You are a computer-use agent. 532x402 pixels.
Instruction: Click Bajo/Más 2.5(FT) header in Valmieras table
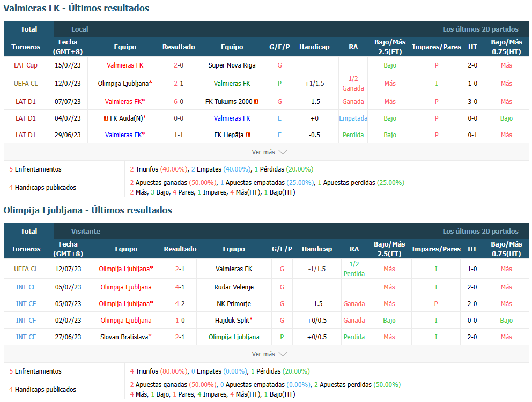click(x=390, y=47)
